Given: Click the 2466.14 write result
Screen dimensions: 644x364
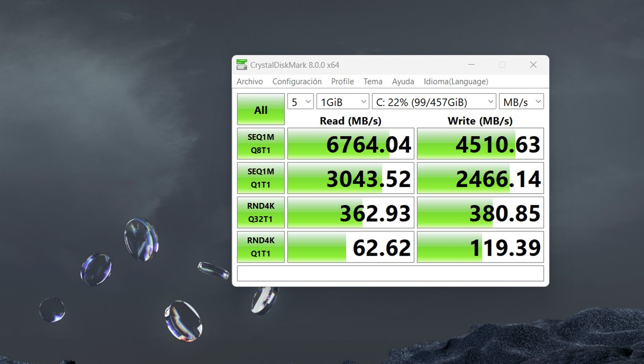Looking at the screenshot, I should [x=480, y=178].
